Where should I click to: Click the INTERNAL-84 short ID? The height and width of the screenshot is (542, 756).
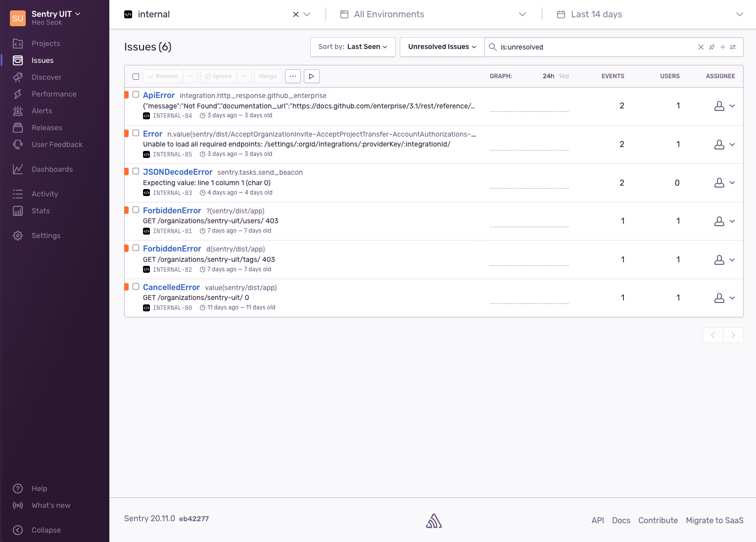[x=173, y=116]
